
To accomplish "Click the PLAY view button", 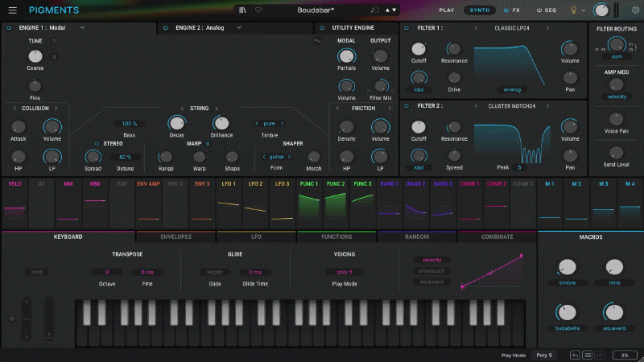I will pyautogui.click(x=446, y=10).
